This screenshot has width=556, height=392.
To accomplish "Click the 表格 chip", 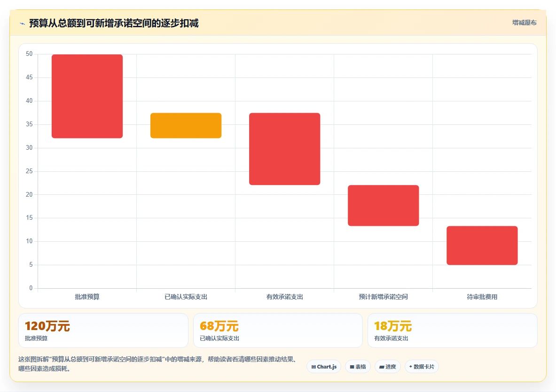I will [x=358, y=367].
